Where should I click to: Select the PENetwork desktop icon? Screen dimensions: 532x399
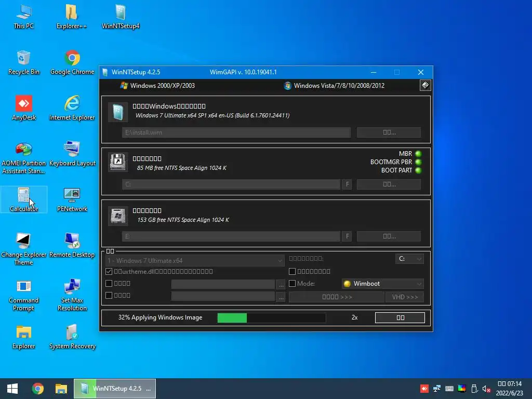coord(72,200)
